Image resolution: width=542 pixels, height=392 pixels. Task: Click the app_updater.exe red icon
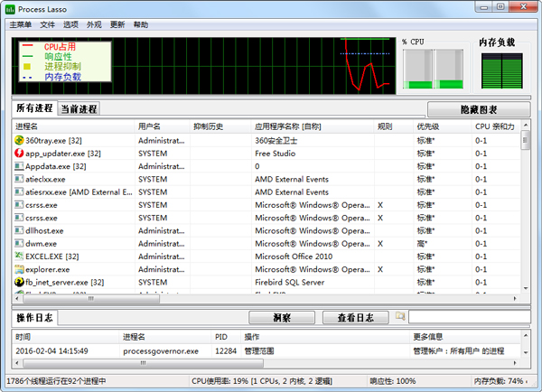tap(19, 154)
